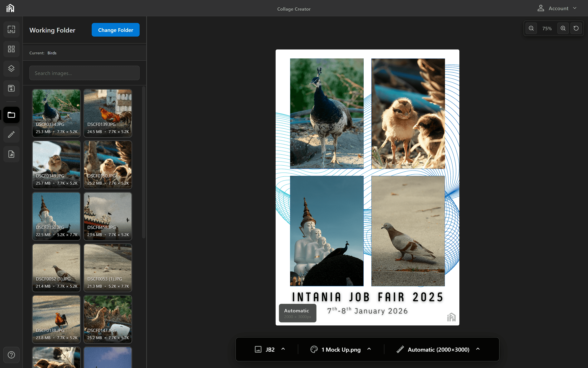The image size is (588, 368).
Task: Expand the Account dropdown menu
Action: 575,8
